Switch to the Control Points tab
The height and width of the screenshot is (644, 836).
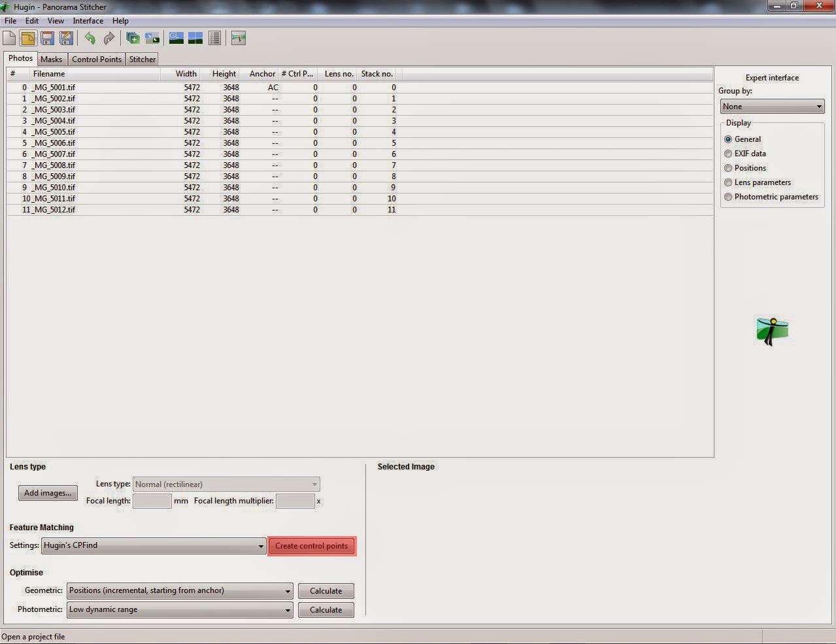click(x=96, y=59)
